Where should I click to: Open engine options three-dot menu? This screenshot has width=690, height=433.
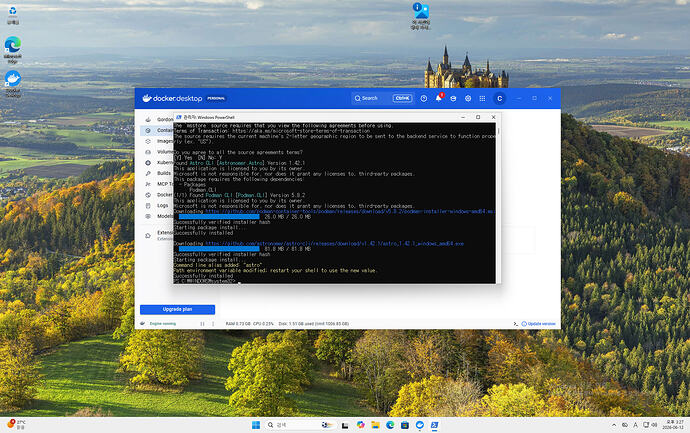point(213,324)
